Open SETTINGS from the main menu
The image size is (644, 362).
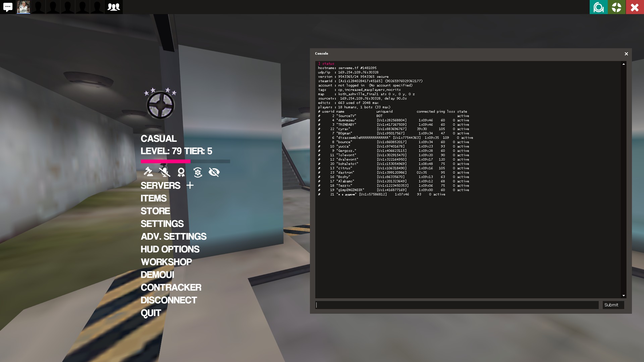click(162, 224)
